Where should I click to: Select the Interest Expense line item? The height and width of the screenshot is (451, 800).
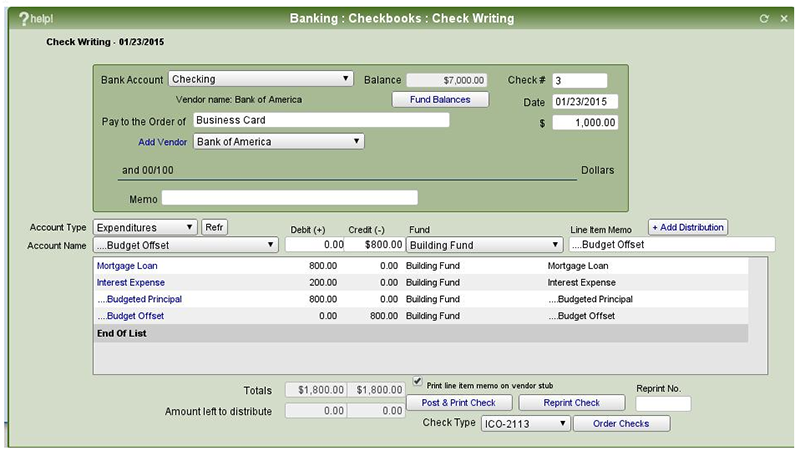(131, 283)
